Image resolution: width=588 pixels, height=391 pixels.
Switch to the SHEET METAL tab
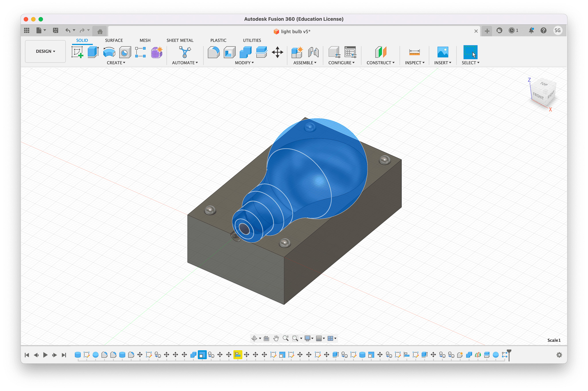[180, 40]
